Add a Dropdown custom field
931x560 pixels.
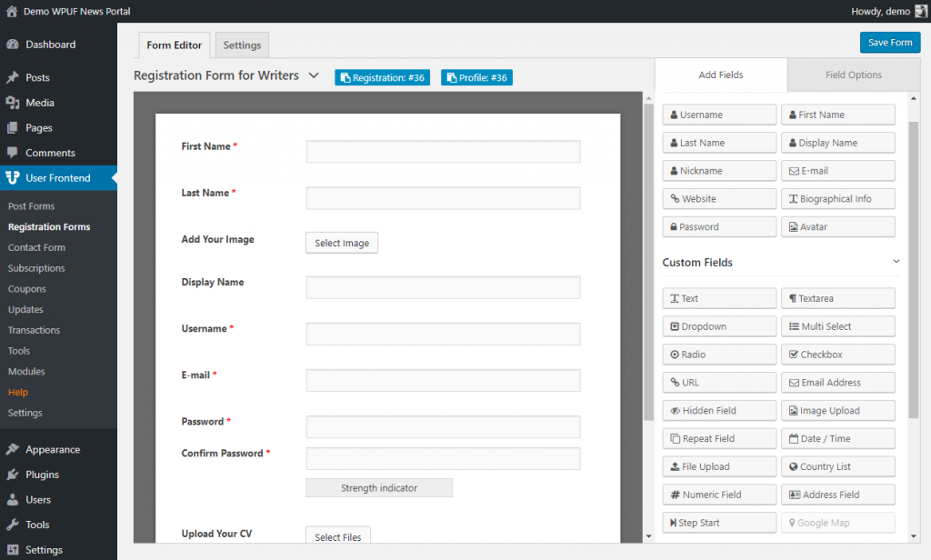click(719, 326)
